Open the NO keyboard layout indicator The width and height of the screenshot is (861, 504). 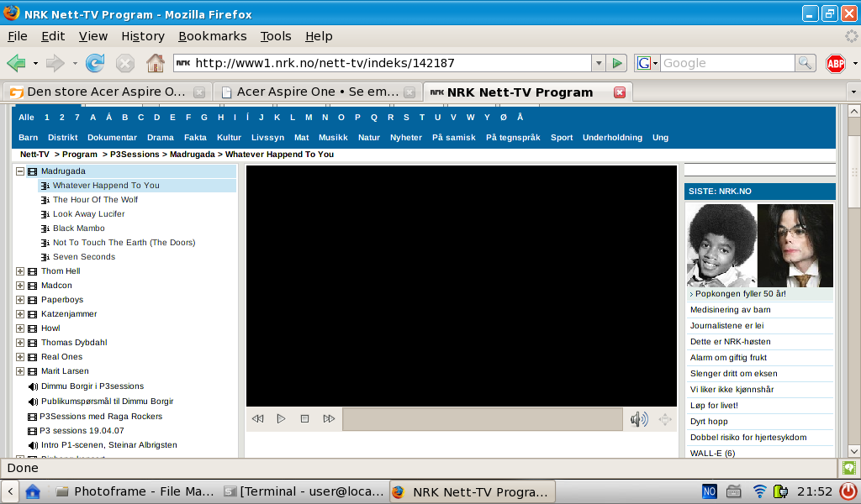pos(710,491)
